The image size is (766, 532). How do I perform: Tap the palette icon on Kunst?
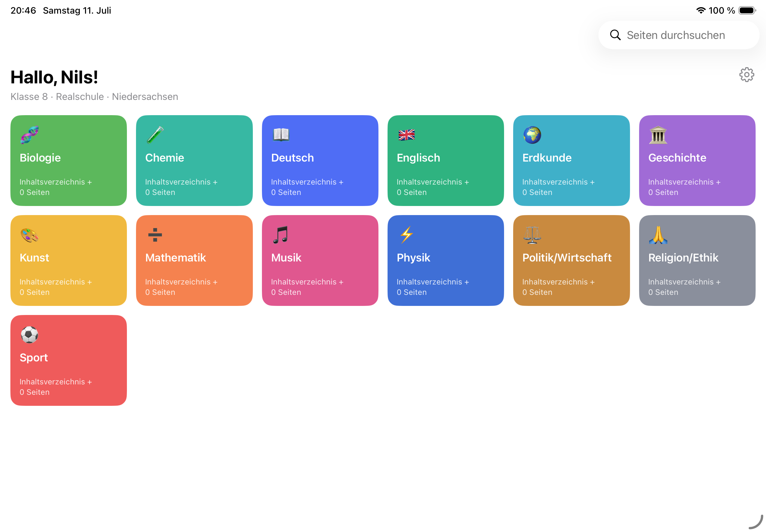point(29,235)
